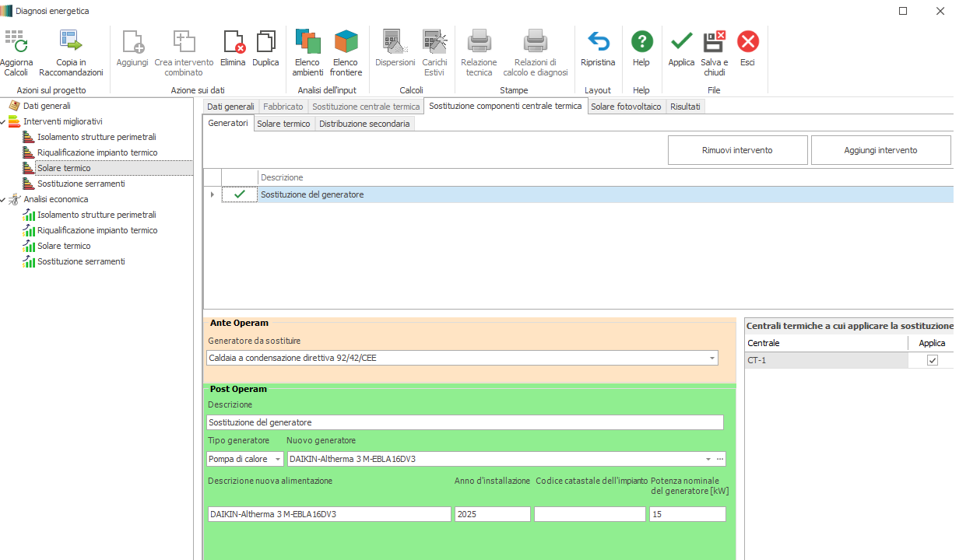The image size is (959, 560).
Task: Open Elenco ambienti from toolbar
Action: [x=307, y=43]
